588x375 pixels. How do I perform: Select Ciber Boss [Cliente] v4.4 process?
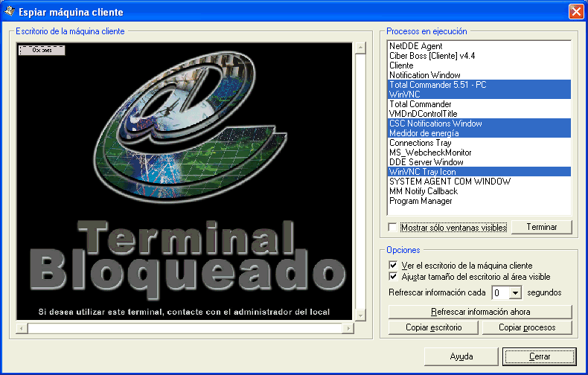(x=479, y=56)
